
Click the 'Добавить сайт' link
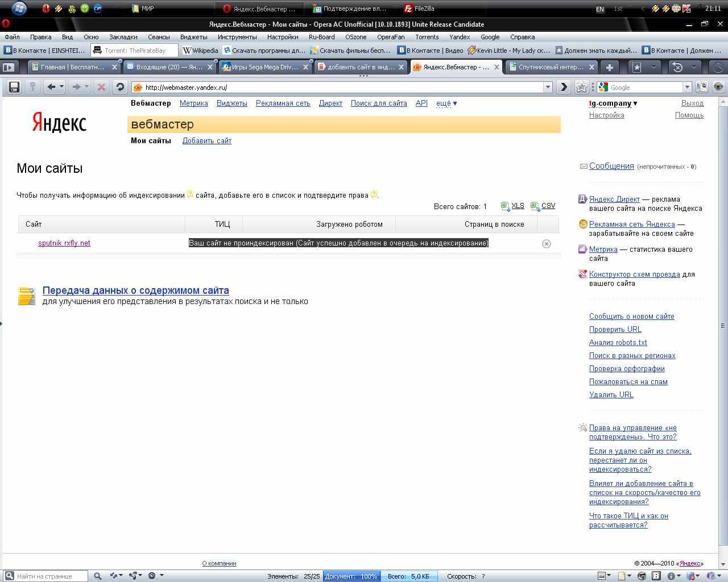[x=207, y=141]
